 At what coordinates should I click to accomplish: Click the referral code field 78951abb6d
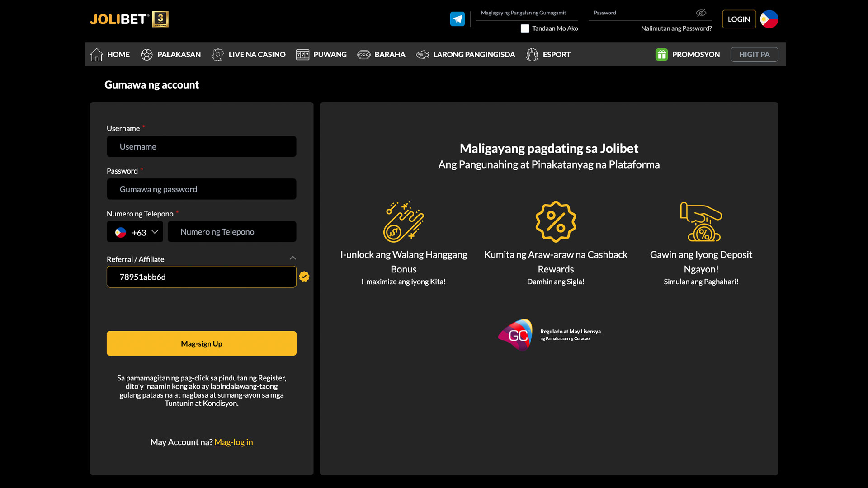202,277
